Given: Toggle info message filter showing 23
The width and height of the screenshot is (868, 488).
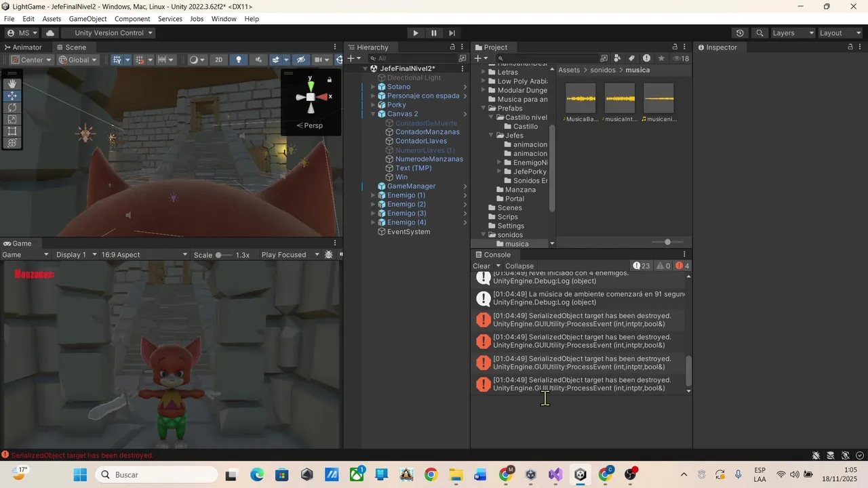Looking at the screenshot, I should [x=642, y=266].
